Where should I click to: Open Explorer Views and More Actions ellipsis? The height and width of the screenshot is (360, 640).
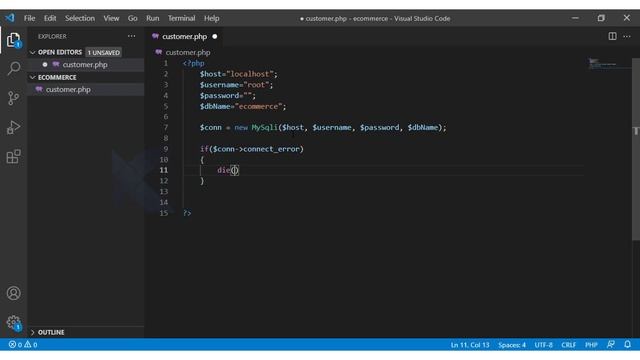coord(131,36)
